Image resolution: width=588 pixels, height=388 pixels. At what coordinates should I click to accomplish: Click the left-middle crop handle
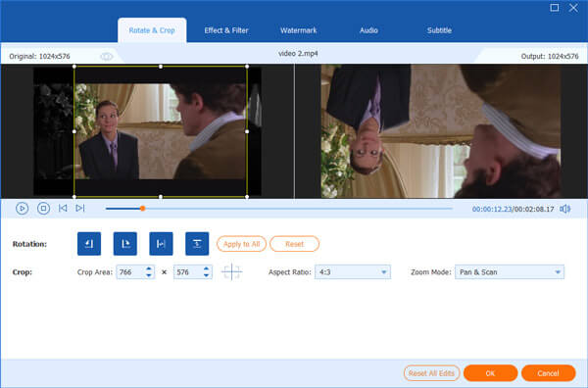point(74,131)
